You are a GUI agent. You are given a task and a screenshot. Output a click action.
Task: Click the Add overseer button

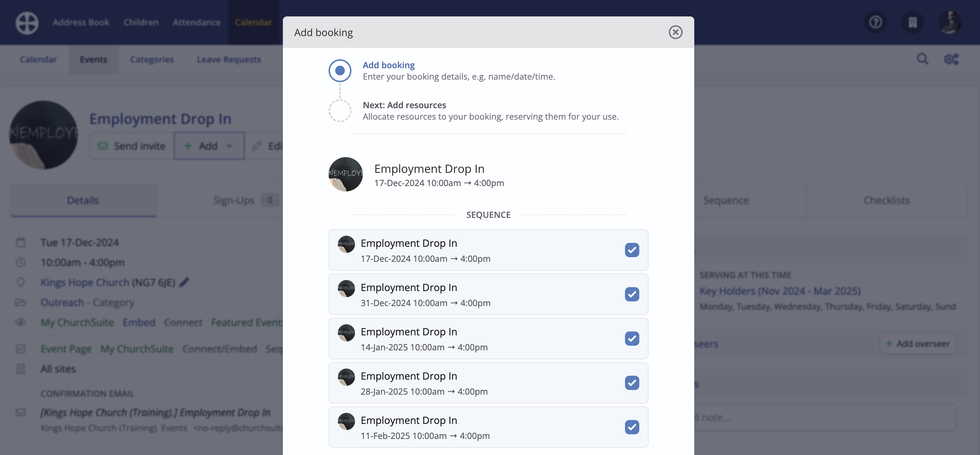(917, 344)
